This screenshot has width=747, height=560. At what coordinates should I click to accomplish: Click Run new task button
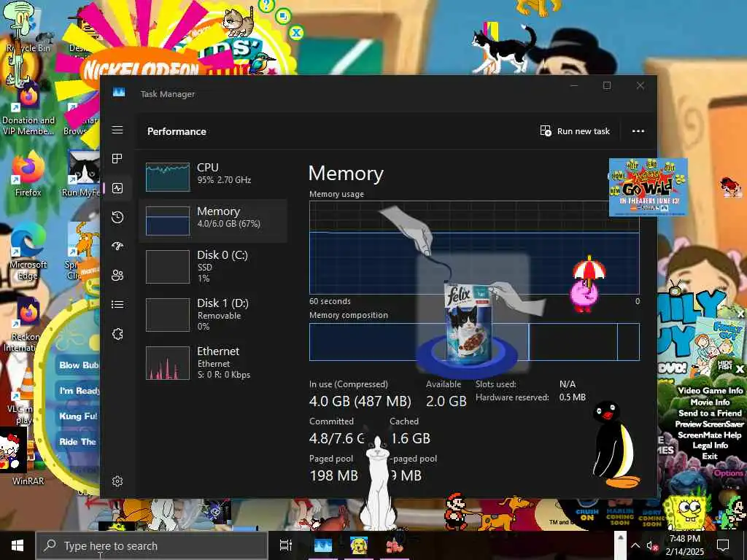coord(575,131)
